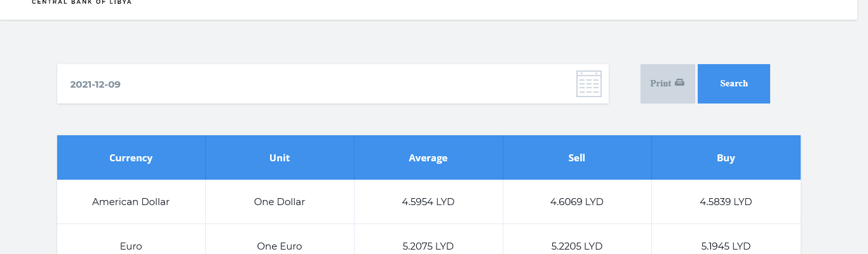Image resolution: width=868 pixels, height=254 pixels.
Task: Select the 5.1945 LYD buy rate
Action: pyautogui.click(x=726, y=246)
